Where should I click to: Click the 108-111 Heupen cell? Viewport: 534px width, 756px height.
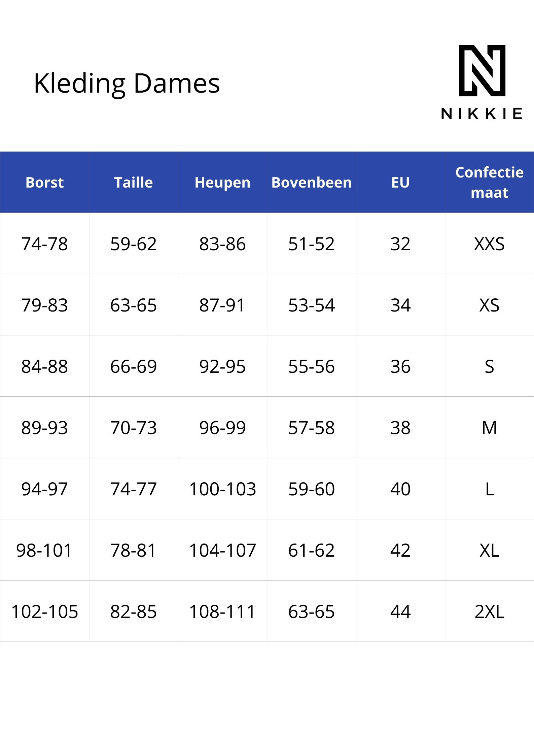(x=222, y=611)
